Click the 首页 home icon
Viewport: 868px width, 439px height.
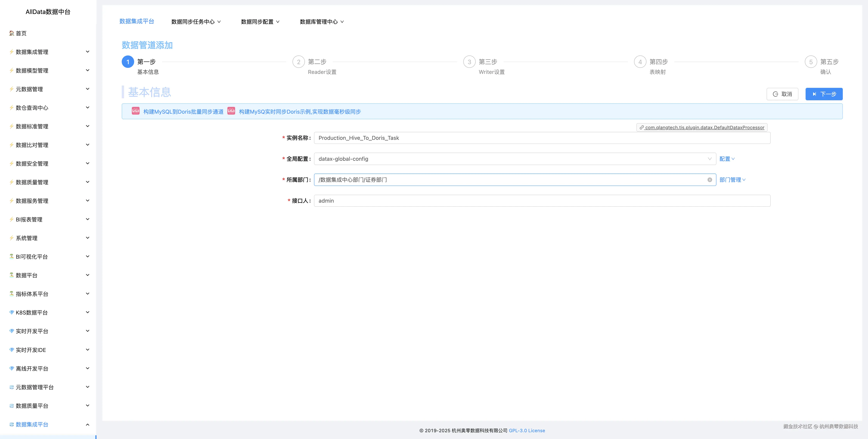[x=11, y=33]
